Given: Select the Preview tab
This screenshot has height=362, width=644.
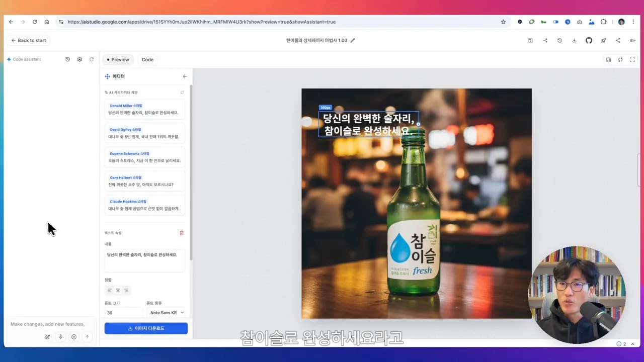Looking at the screenshot, I should coord(118,60).
